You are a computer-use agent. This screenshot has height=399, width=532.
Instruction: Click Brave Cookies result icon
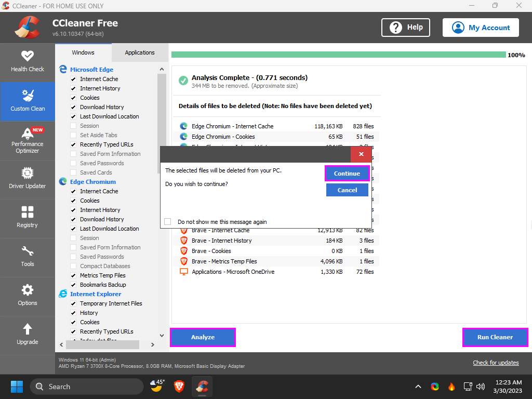(183, 251)
